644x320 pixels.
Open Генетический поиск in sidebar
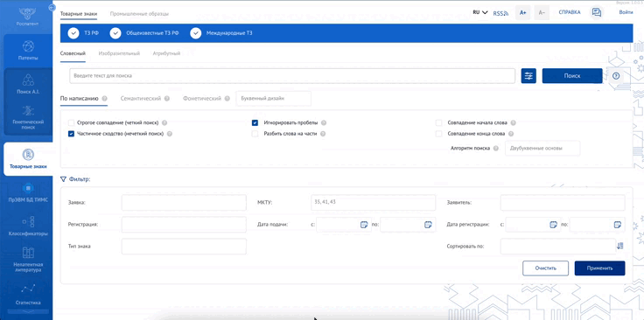[28, 118]
